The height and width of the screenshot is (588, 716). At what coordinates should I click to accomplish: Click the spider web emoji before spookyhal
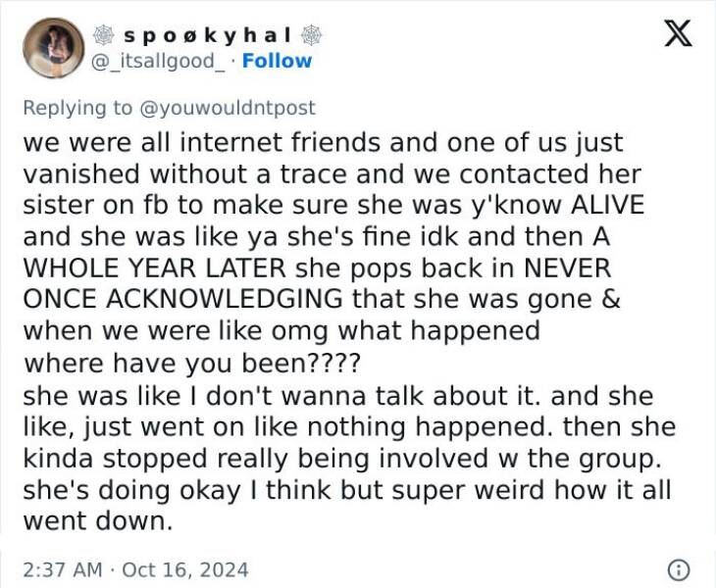point(104,35)
